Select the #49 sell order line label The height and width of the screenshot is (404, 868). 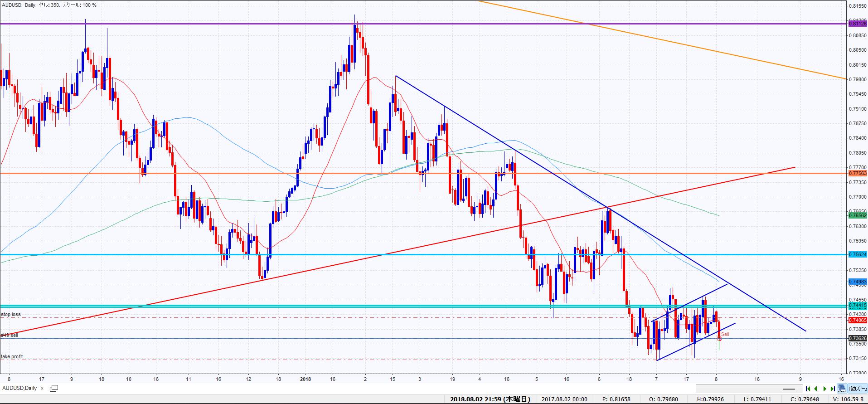tap(10, 335)
